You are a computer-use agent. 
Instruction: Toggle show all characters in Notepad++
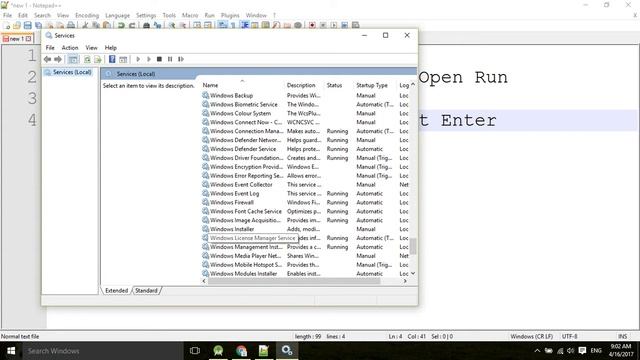pos(233,25)
